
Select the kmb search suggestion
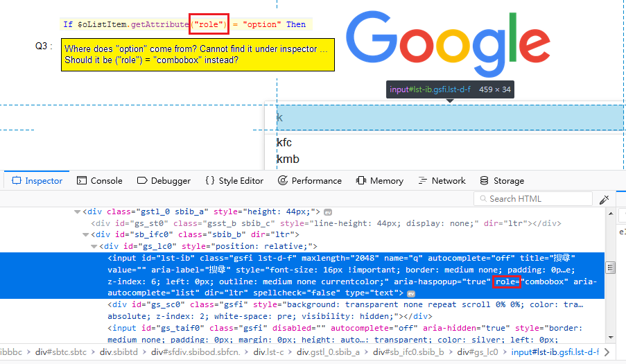pos(288,159)
